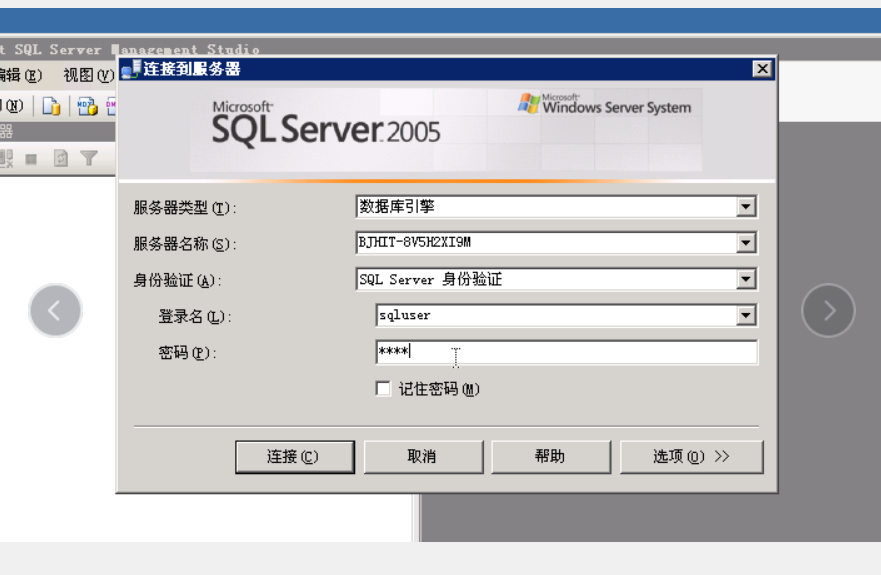Click the Object Explorer disconnect icon
Screen dimensions: 881x575
tap(6, 159)
